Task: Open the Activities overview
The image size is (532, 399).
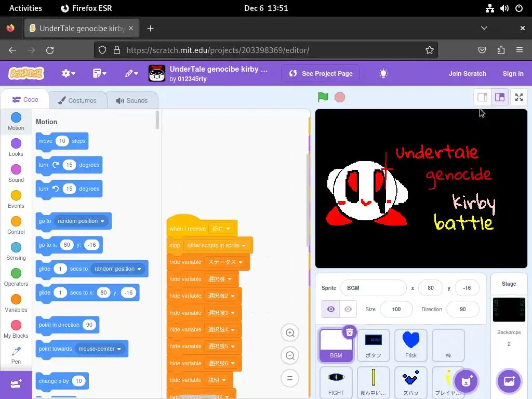Action: click(25, 8)
